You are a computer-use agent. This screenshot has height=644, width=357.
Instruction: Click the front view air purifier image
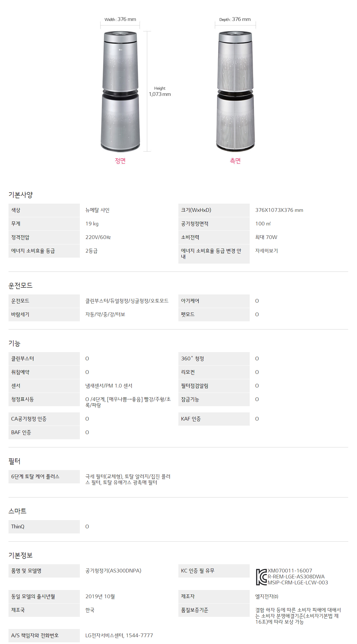click(x=120, y=91)
